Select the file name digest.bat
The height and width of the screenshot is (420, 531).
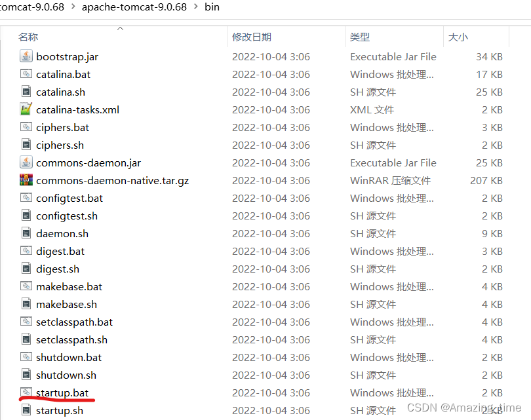(60, 251)
